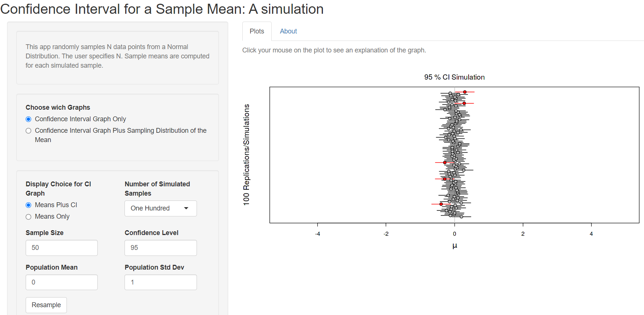Image resolution: width=644 pixels, height=315 pixels.
Task: Click the x-axis tick label 0
Action: 454,234
